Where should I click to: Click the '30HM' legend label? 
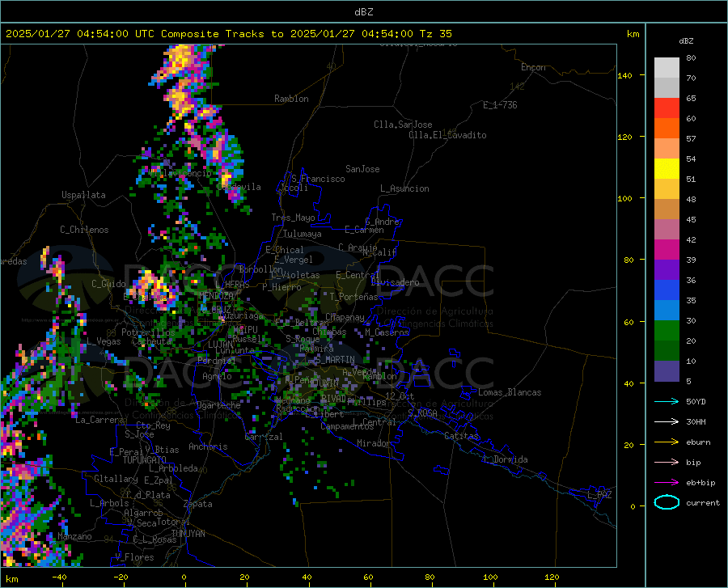tap(696, 422)
